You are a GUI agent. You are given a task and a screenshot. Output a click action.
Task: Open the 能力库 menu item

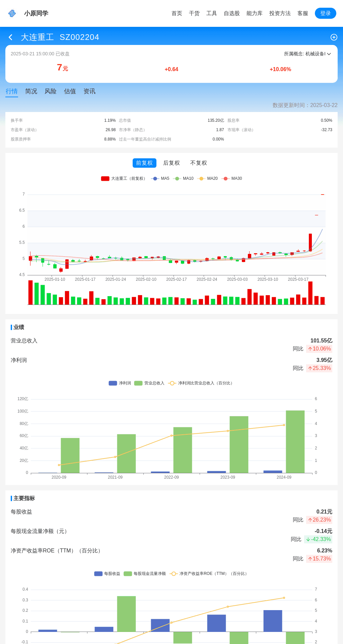click(255, 13)
